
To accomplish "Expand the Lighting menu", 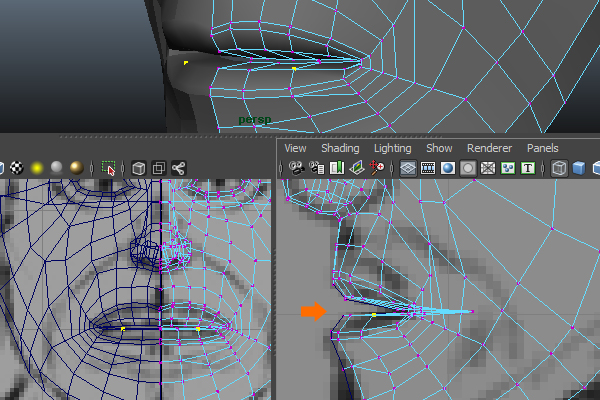I will pos(392,148).
